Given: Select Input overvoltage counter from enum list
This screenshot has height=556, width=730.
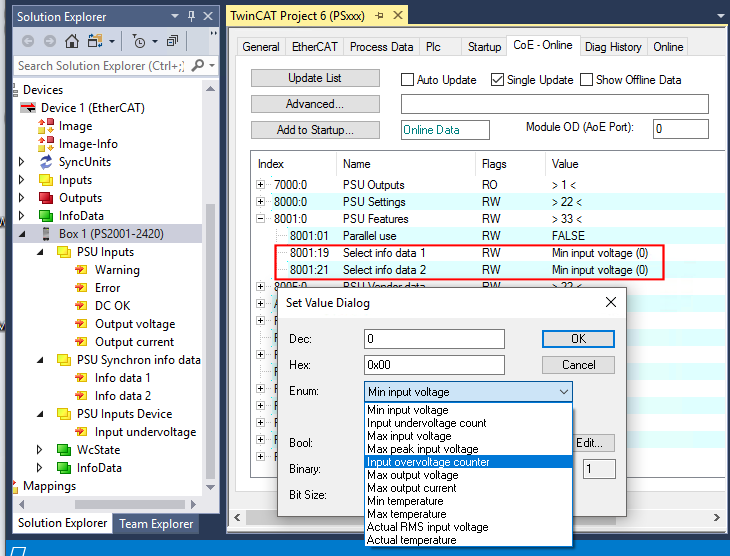Looking at the screenshot, I should tap(468, 462).
